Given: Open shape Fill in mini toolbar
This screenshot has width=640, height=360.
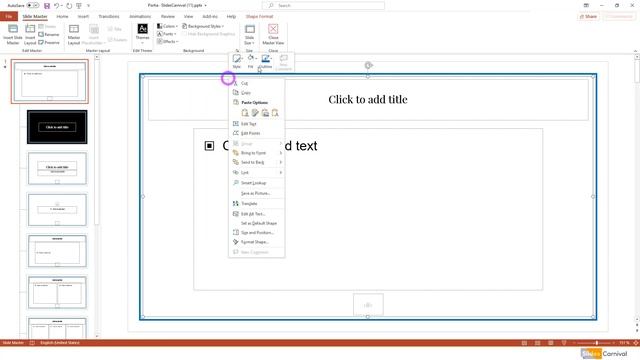Looking at the screenshot, I should tap(251, 61).
